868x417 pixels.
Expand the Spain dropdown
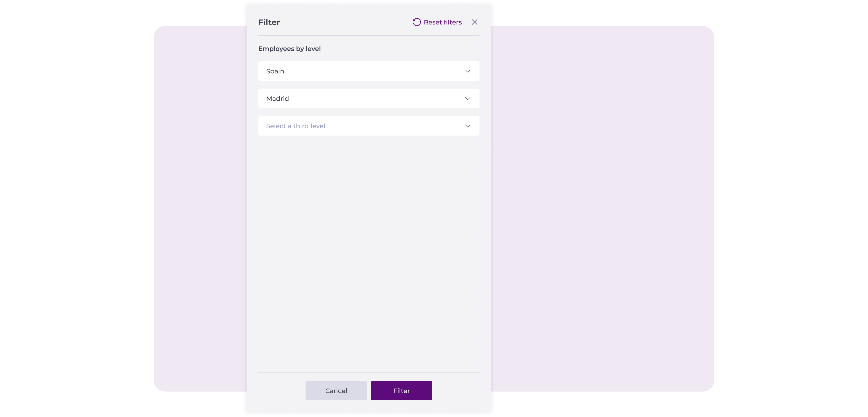(x=468, y=71)
